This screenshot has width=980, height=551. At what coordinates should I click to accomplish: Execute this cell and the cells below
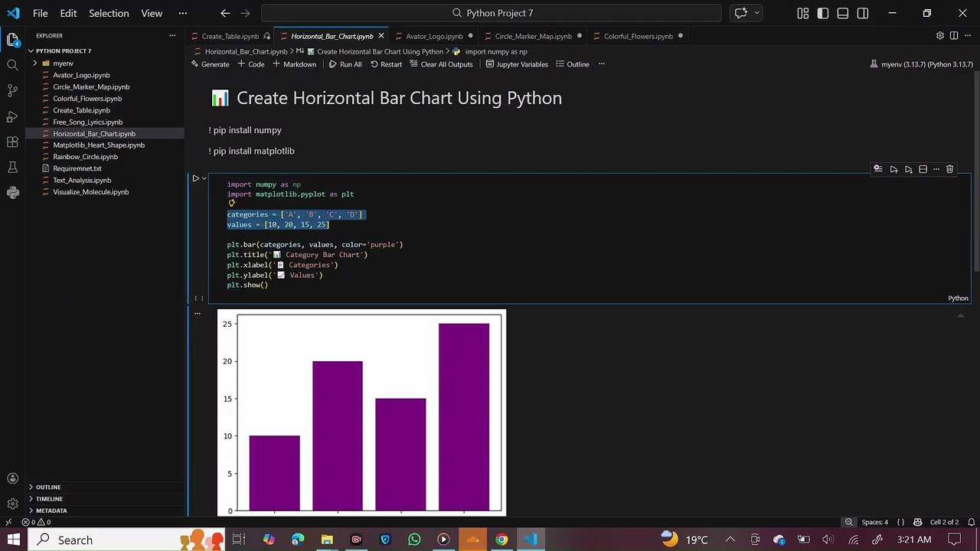[908, 169]
